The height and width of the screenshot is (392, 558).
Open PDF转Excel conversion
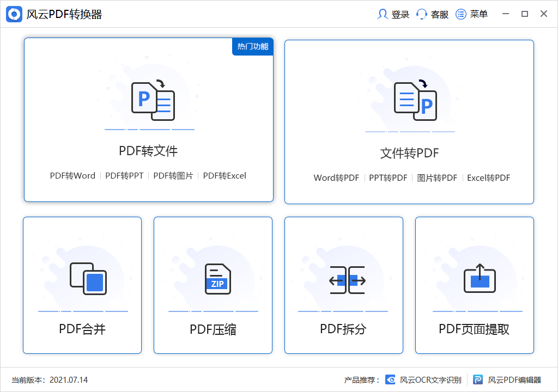point(224,175)
